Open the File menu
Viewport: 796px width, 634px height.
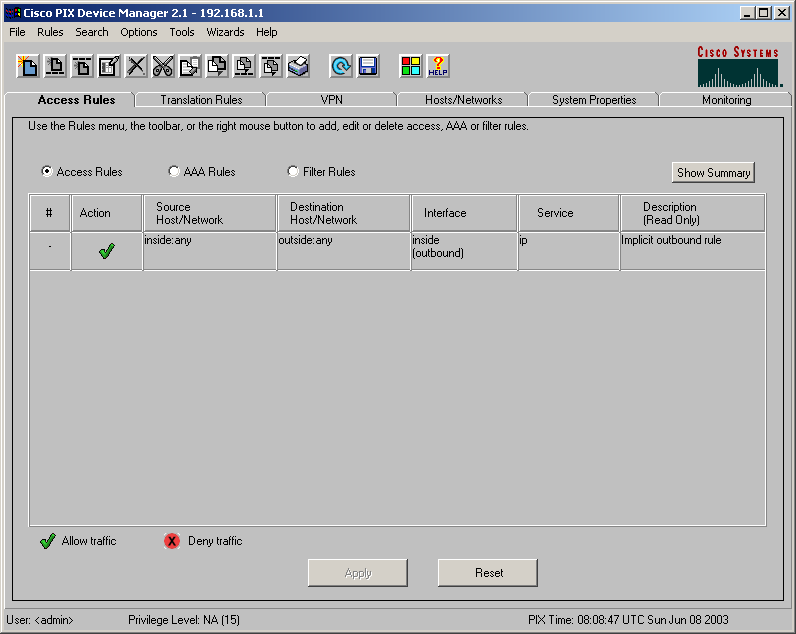tap(17, 32)
